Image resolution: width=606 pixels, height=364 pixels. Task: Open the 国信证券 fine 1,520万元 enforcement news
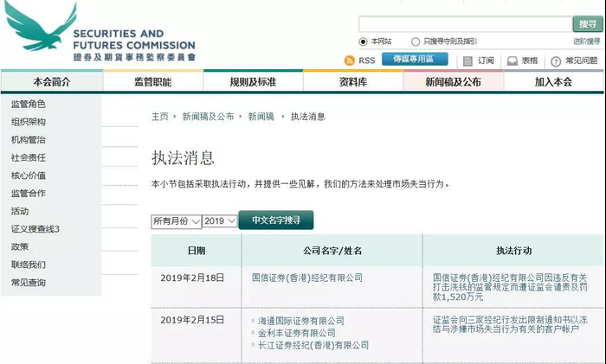[x=510, y=287]
